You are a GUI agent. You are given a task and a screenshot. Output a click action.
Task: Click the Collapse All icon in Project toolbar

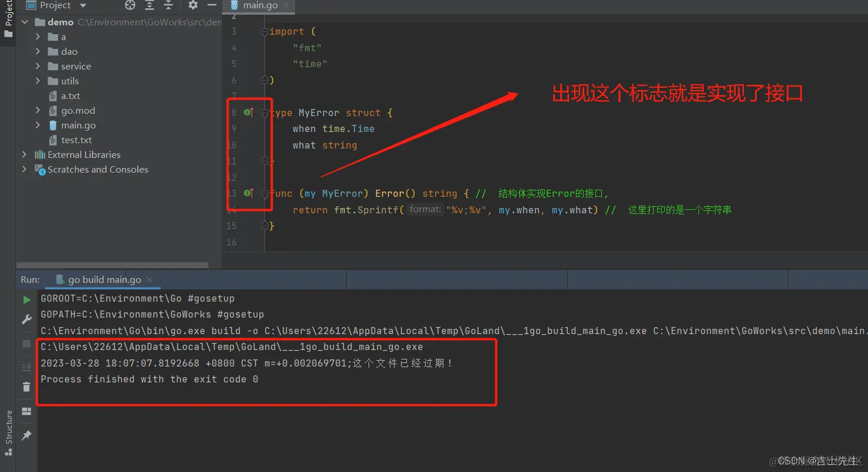pyautogui.click(x=168, y=5)
